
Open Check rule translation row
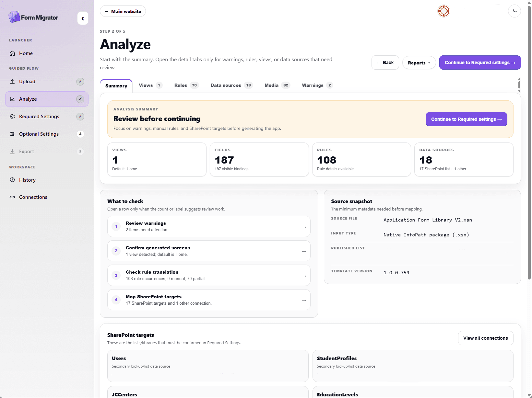(x=209, y=275)
